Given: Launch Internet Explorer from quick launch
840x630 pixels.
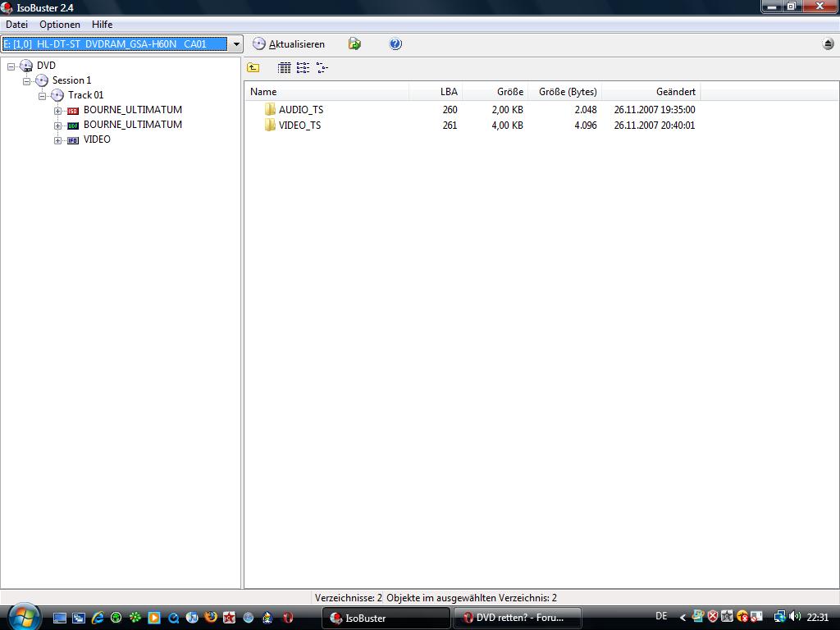Looking at the screenshot, I should tap(98, 618).
